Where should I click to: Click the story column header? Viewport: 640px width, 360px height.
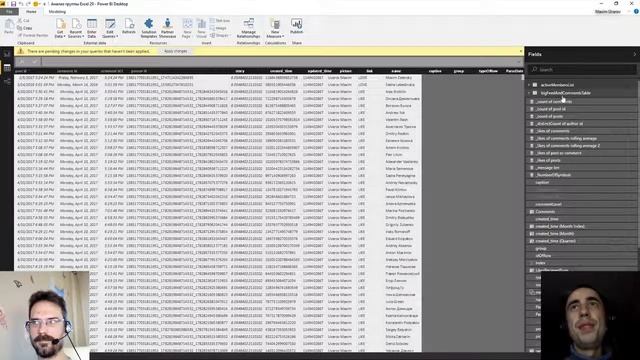[x=240, y=71]
